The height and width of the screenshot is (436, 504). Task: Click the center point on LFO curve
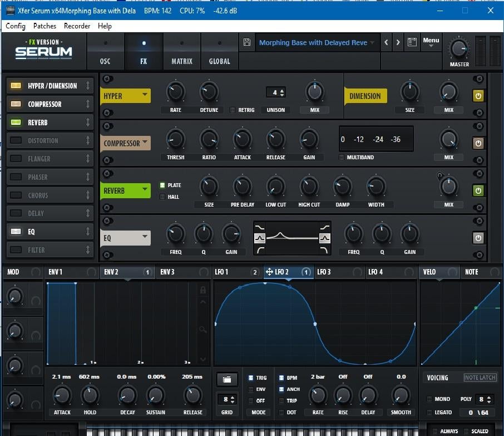pyautogui.click(x=315, y=324)
